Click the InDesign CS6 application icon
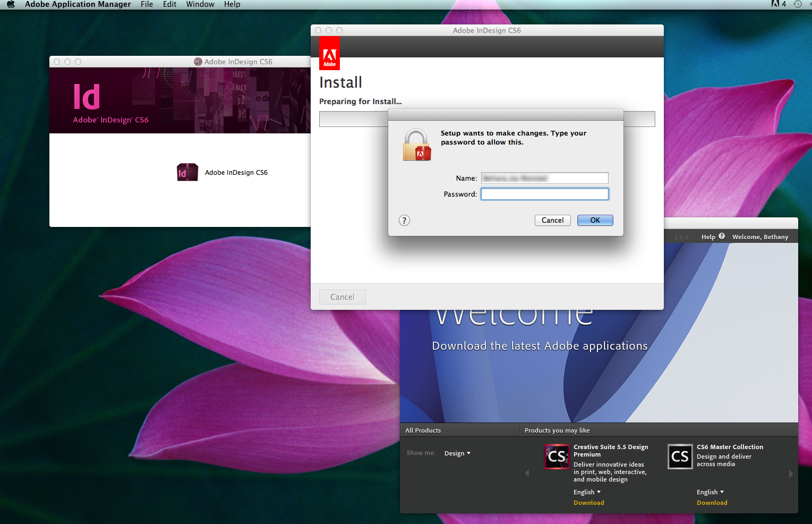Screen dimensions: 812x524 (x=187, y=172)
